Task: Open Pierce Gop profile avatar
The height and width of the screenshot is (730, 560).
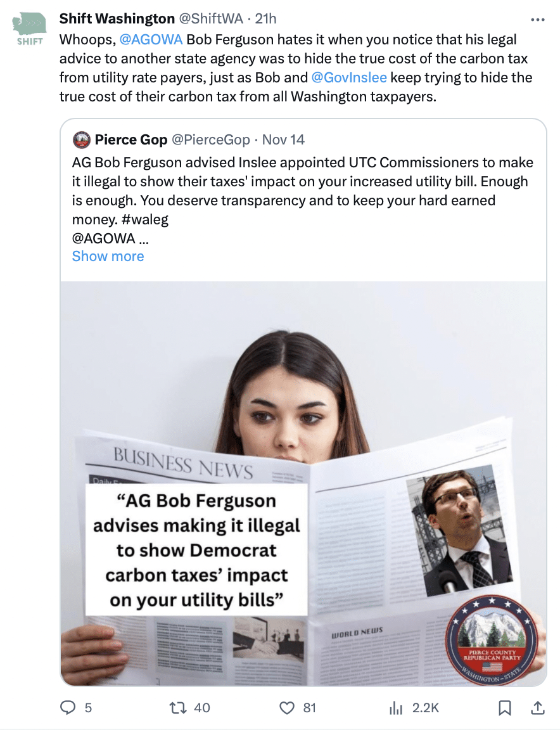Action: coord(82,139)
